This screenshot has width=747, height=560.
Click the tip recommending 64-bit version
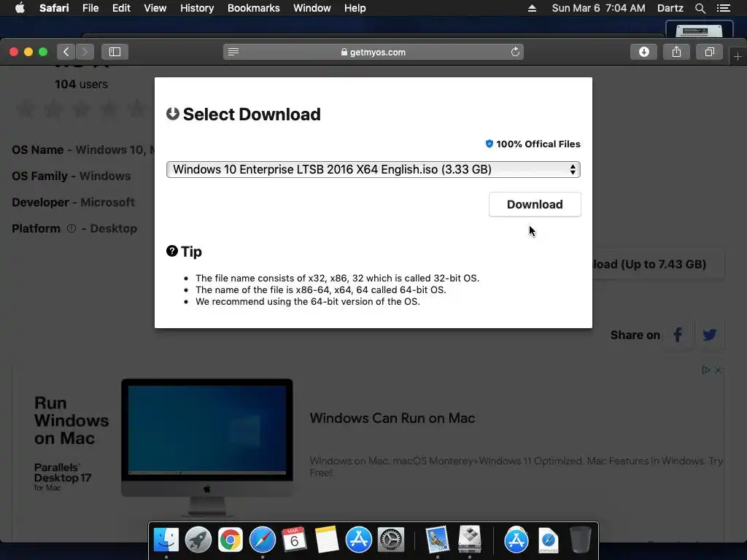(308, 301)
